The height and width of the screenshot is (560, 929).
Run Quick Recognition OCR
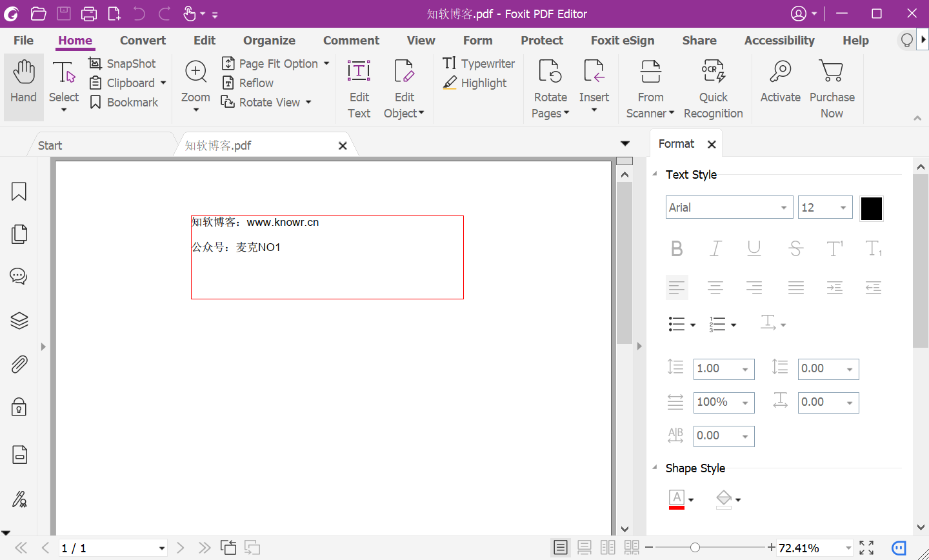[713, 88]
